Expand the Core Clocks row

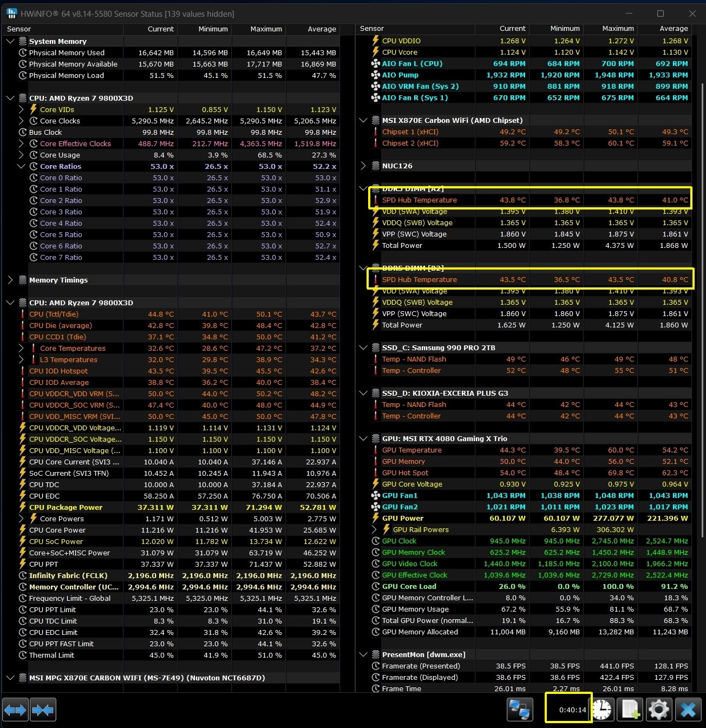(21, 121)
